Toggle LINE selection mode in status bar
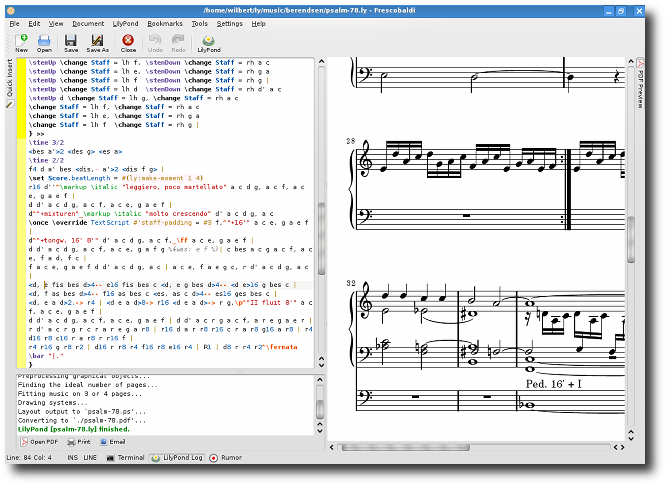Viewport: 666px width, 485px height. point(90,458)
